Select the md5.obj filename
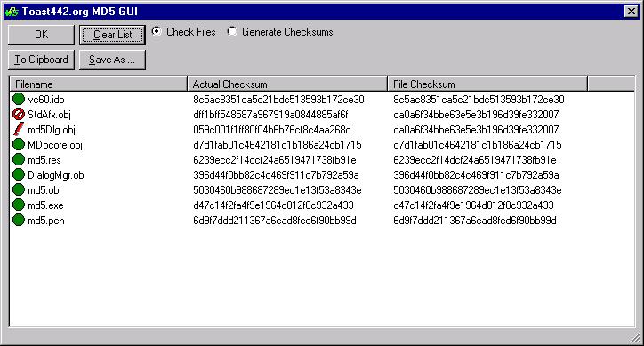 (x=44, y=190)
